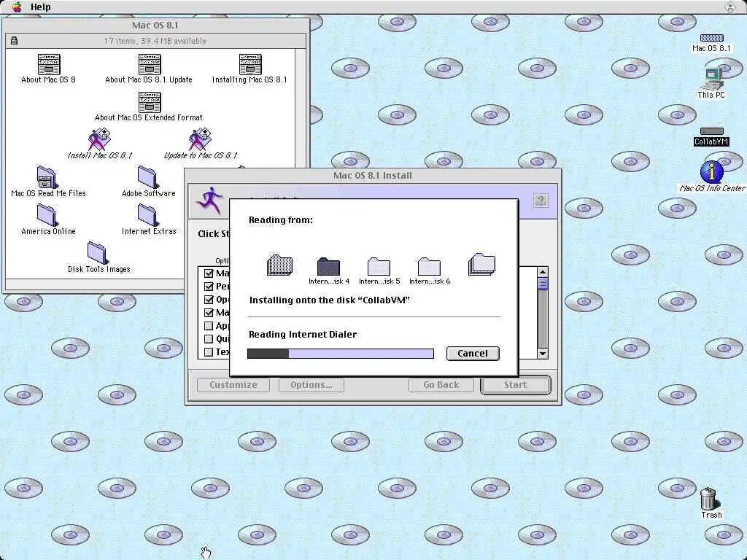Click the running figure installer logo
The image size is (747, 560).
[209, 201]
